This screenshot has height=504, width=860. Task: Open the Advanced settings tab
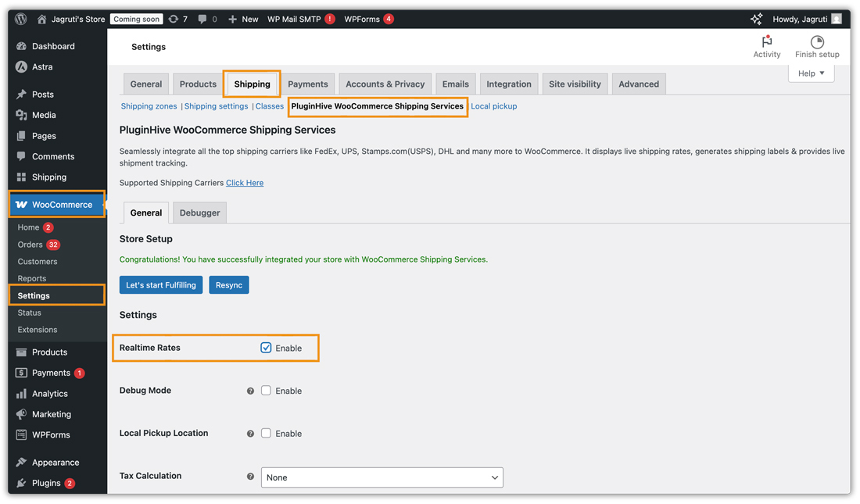(x=639, y=84)
